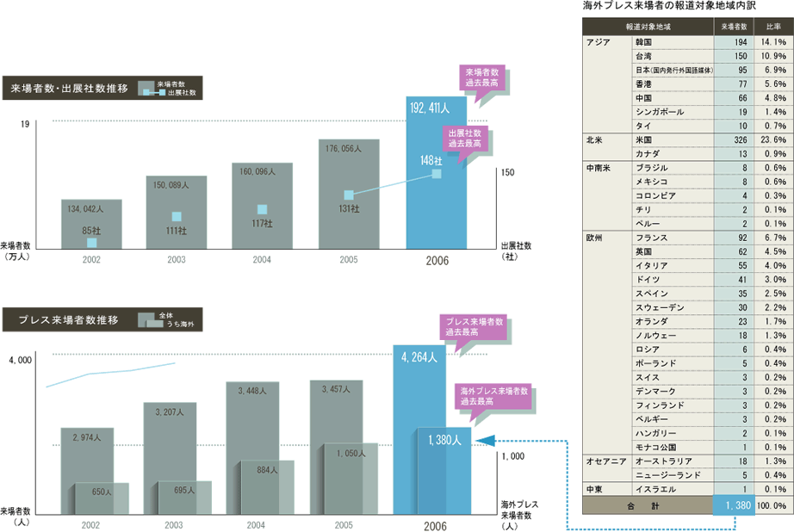Select the 海外プレス来場者数過去最高 callout
Image resolution: width=794 pixels, height=532 pixels.
493,395
